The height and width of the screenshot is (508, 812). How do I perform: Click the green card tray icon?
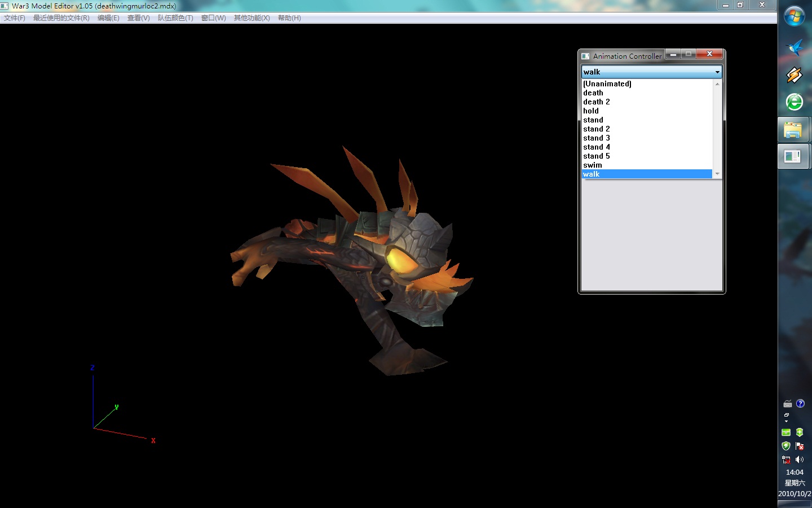coord(786,432)
